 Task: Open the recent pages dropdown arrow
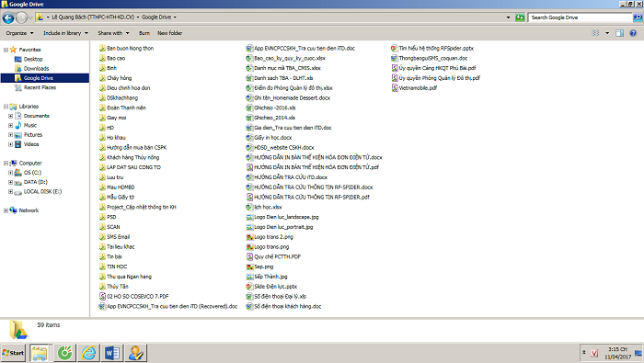[30, 17]
